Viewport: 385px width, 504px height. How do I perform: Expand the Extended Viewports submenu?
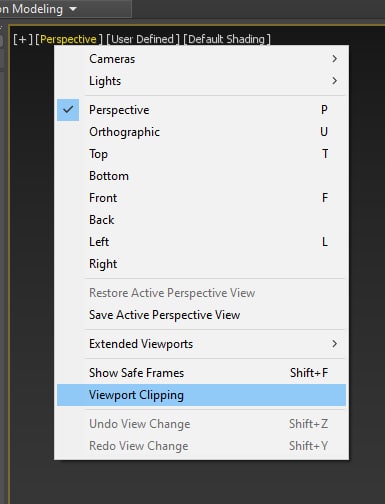pos(201,344)
